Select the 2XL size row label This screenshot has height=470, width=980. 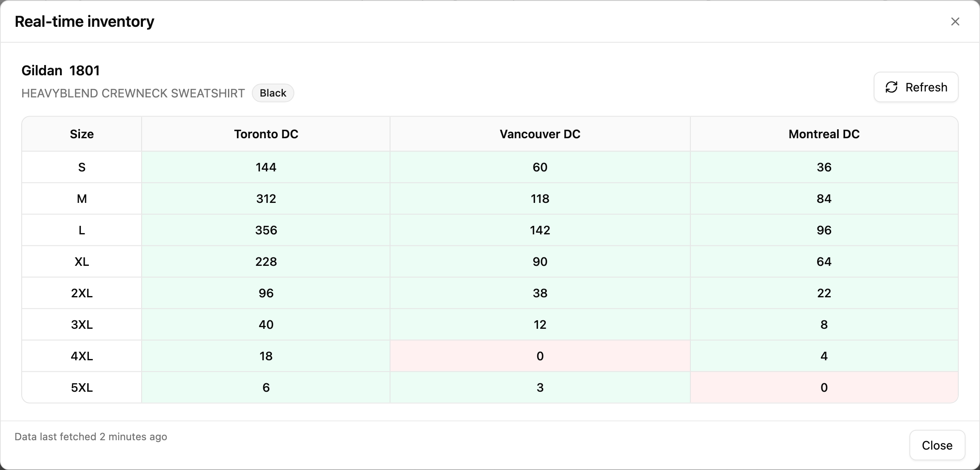[82, 293]
